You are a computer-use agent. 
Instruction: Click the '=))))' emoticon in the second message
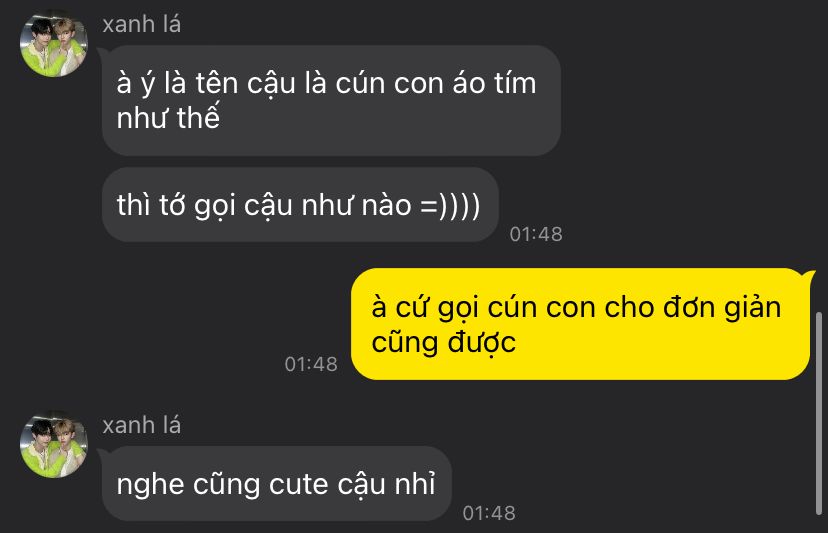click(450, 205)
